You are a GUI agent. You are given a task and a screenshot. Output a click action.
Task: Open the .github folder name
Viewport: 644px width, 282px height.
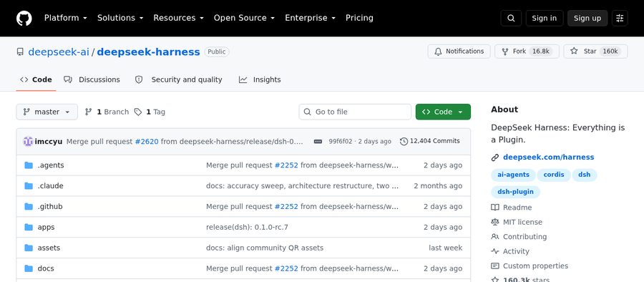tap(50, 206)
